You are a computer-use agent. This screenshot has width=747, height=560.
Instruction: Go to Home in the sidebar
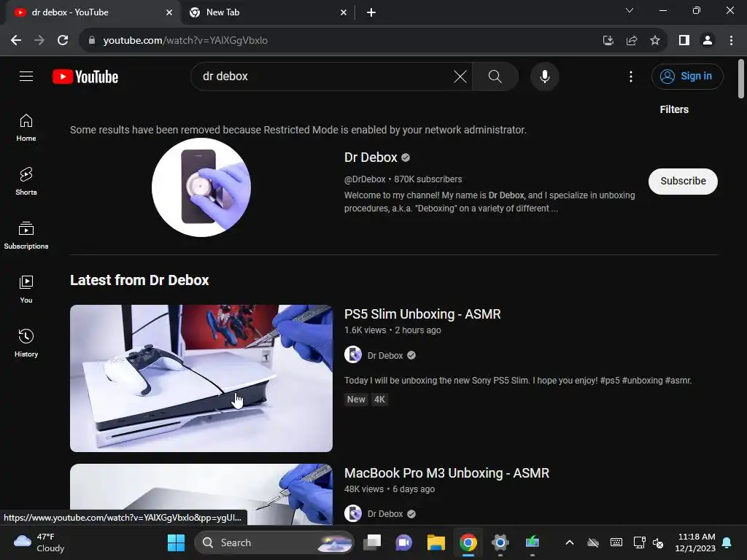(x=26, y=128)
